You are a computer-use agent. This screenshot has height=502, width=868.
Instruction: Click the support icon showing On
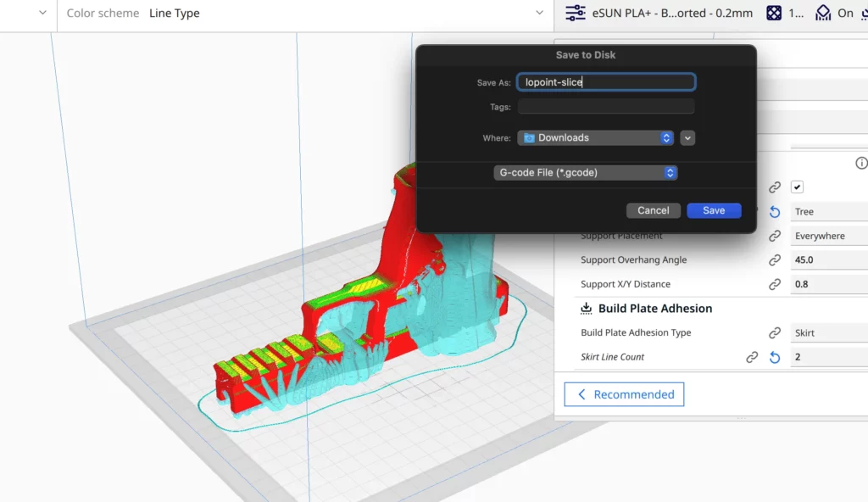pyautogui.click(x=823, y=13)
